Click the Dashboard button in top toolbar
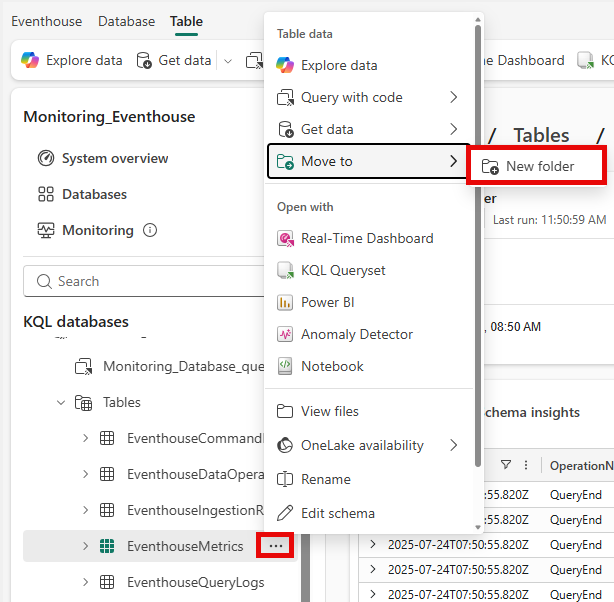 525,60
